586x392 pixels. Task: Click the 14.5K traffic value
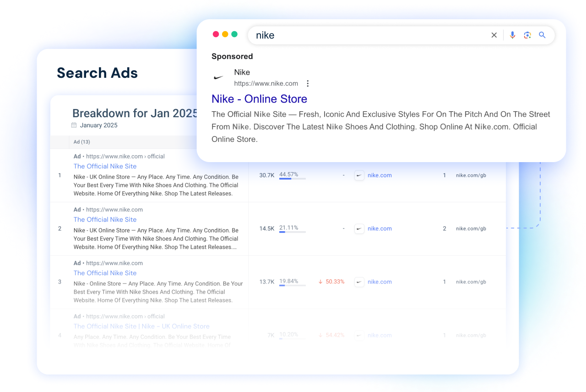(x=267, y=229)
